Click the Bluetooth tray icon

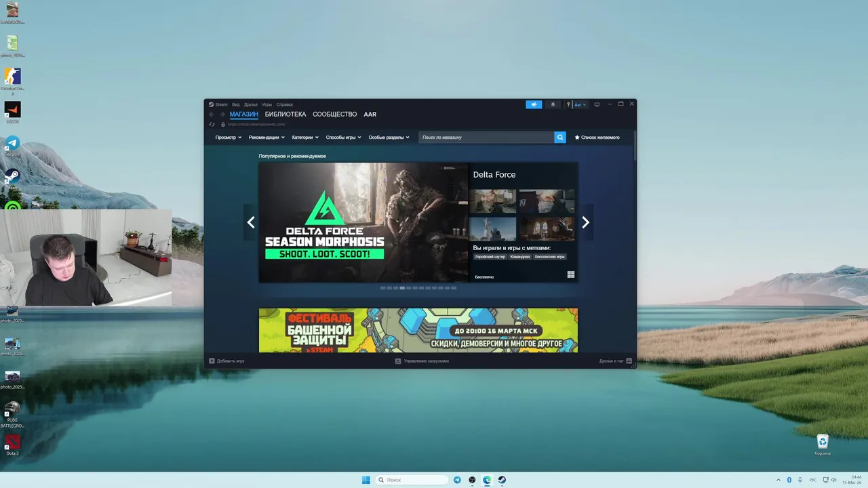coord(789,480)
